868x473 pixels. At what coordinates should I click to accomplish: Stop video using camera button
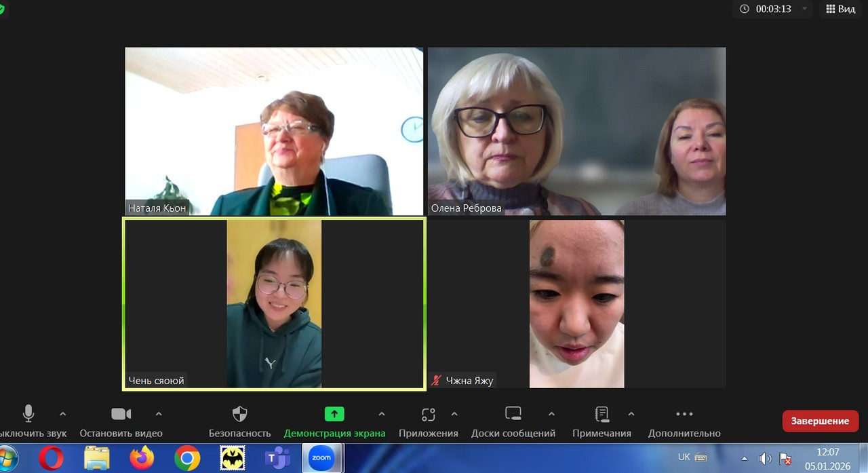[121, 414]
